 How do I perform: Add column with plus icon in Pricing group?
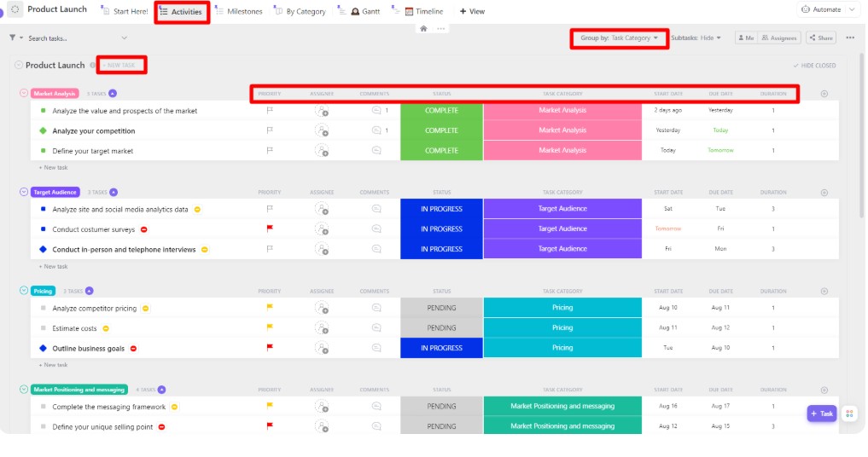click(x=824, y=291)
